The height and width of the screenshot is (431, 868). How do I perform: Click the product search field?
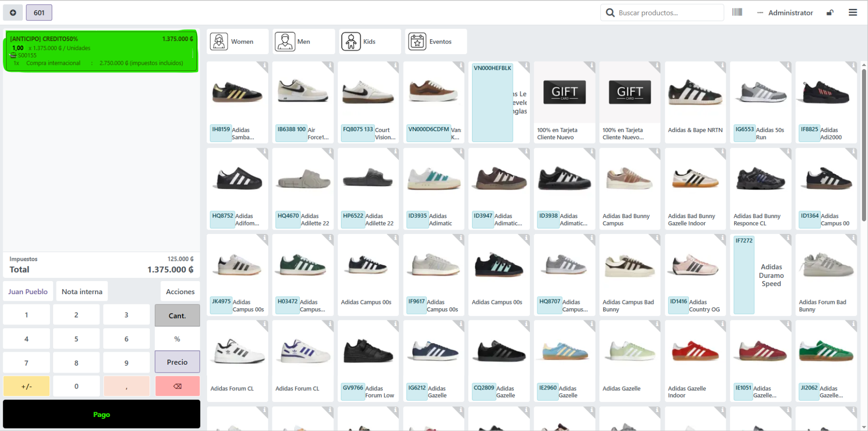click(662, 13)
